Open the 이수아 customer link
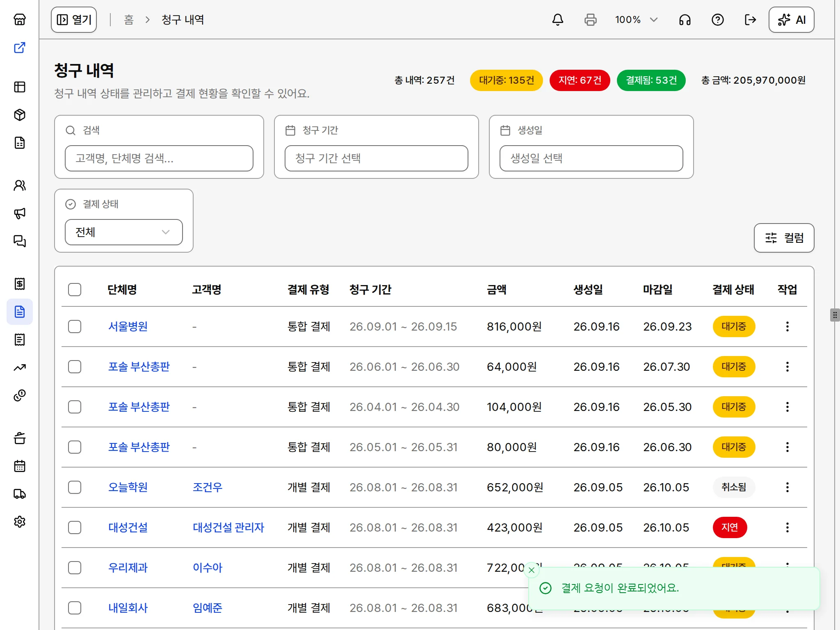Viewport: 840px width, 630px height. [x=208, y=568]
